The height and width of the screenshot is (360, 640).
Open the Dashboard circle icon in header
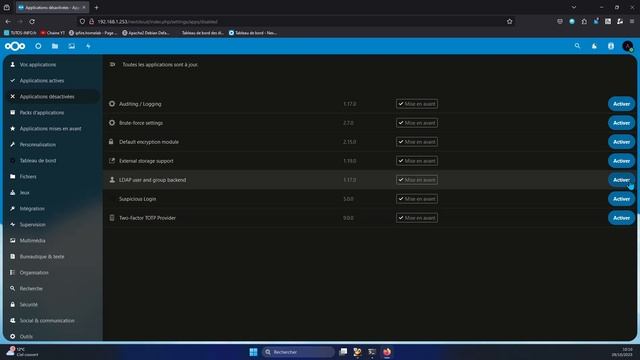pyautogui.click(x=38, y=46)
